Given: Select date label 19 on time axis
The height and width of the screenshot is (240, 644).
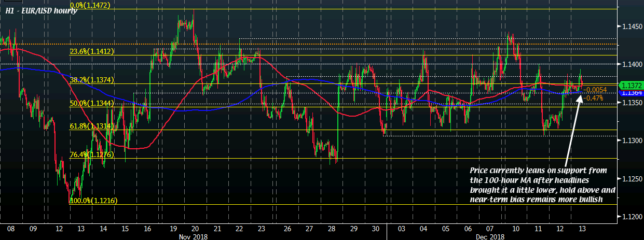Looking at the screenshot, I should tap(173, 229).
